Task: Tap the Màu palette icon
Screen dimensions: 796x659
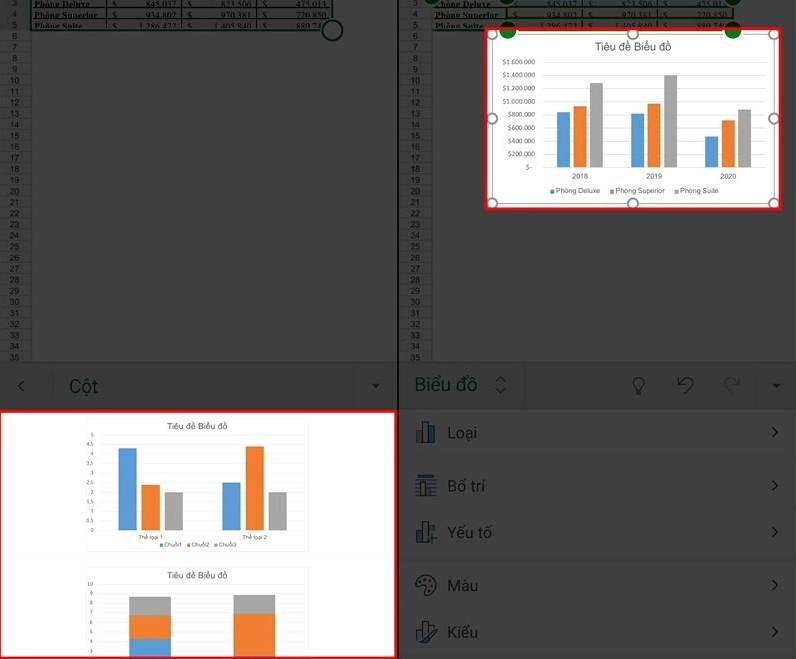Action: click(425, 585)
